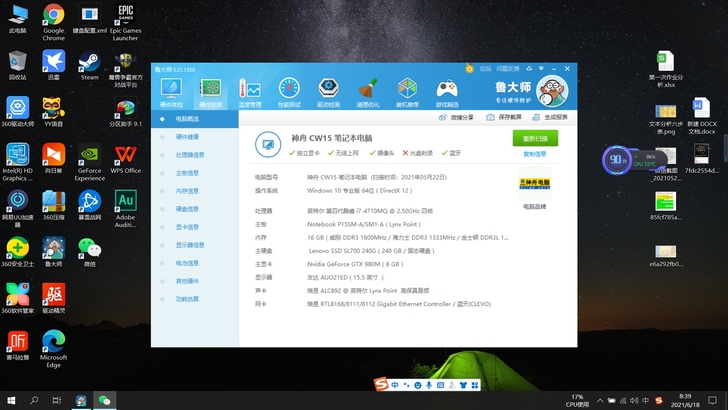Click the Windows 10 专业版 64位 text
Viewport: 728px width, 410px height.
359,191
